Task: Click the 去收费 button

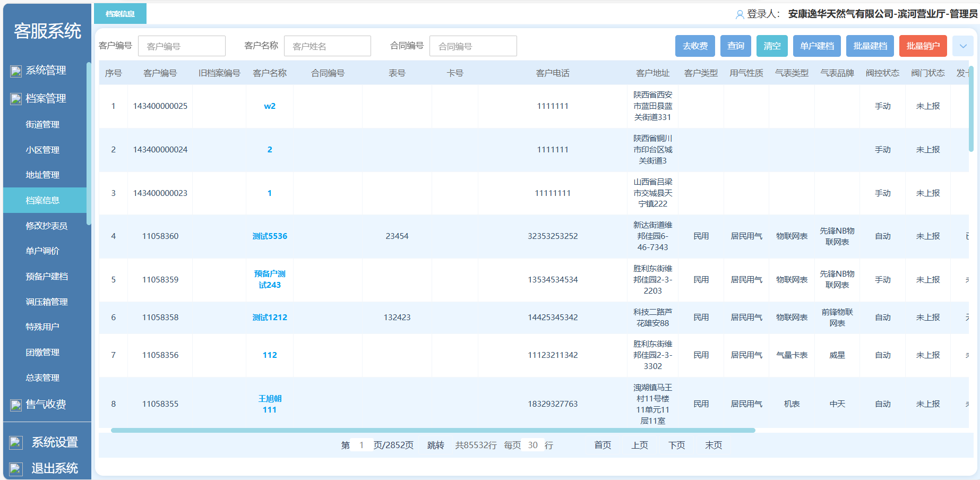Action: click(x=695, y=46)
